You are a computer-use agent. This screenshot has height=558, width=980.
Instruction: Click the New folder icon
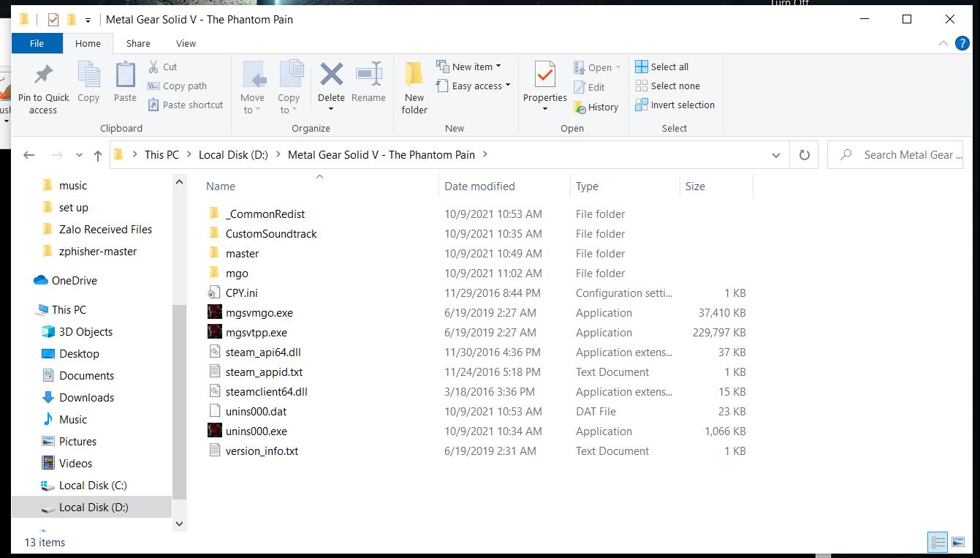414,76
